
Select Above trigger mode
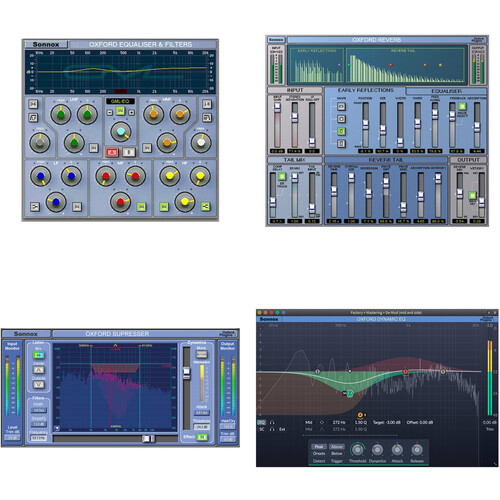[x=337, y=447]
